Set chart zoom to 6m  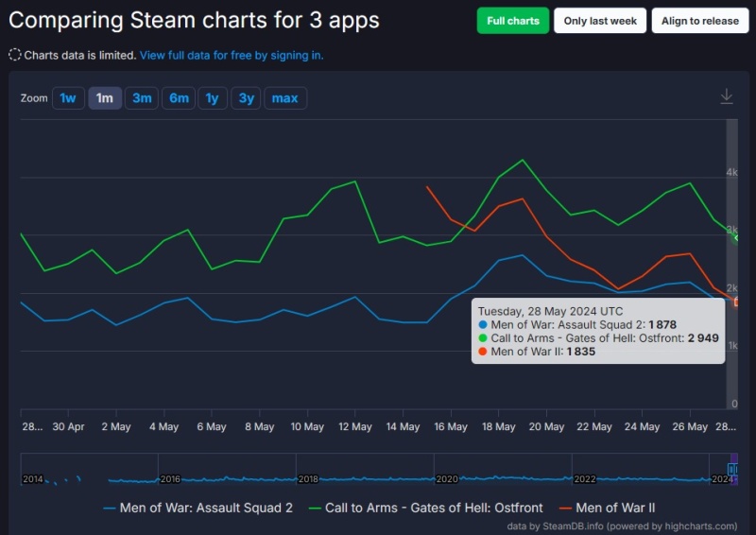tap(179, 98)
